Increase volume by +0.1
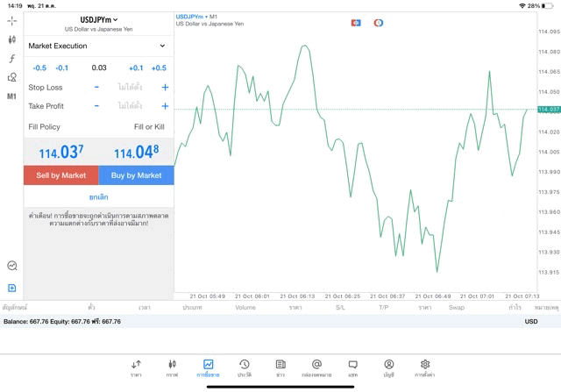Image resolution: width=561 pixels, height=392 pixels. click(x=136, y=68)
